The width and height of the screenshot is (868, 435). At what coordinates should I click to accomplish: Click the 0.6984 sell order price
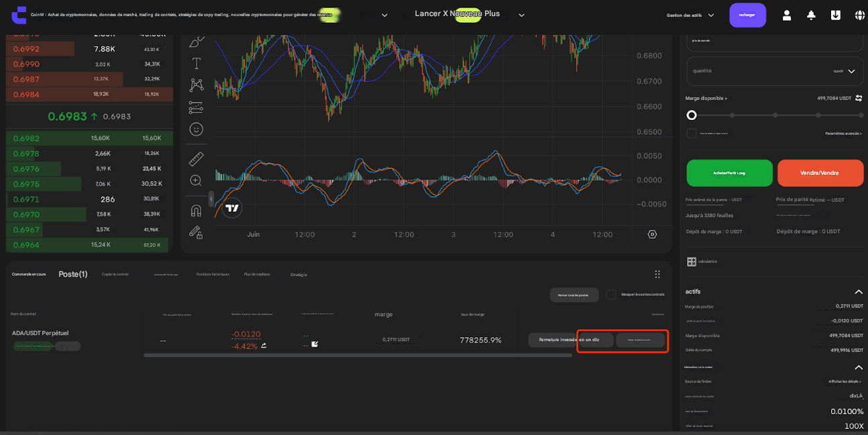pos(26,94)
